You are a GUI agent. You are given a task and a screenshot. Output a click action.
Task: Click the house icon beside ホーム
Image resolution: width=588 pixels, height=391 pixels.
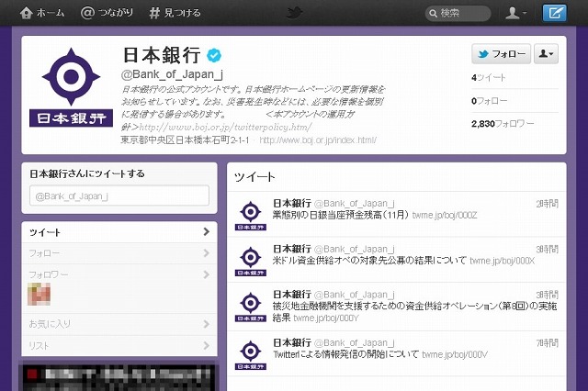[x=27, y=13]
